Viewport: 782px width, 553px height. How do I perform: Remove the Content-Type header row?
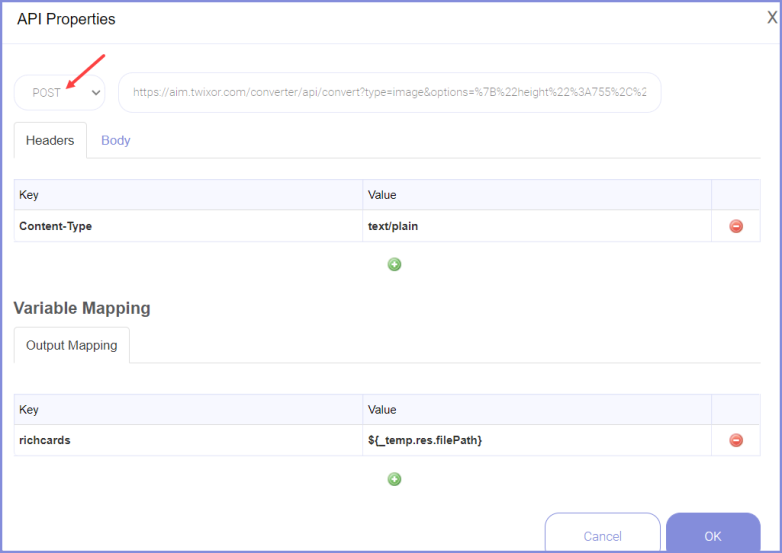coord(736,226)
